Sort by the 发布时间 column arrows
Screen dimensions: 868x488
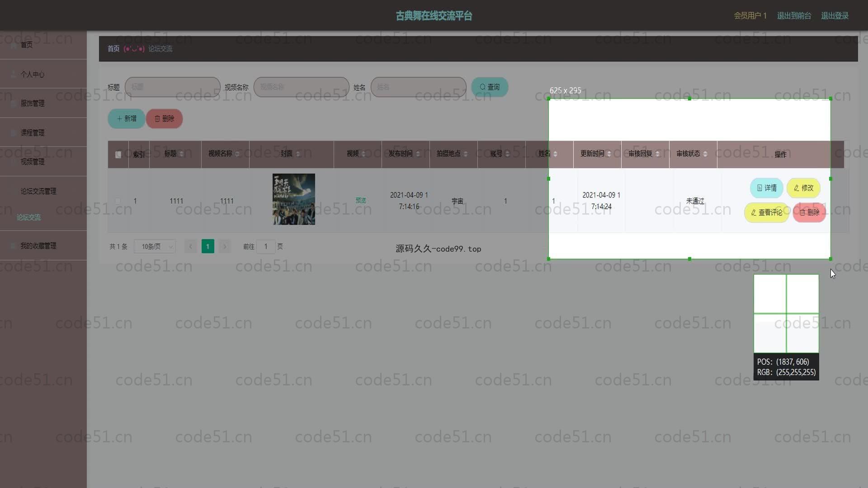click(x=418, y=154)
